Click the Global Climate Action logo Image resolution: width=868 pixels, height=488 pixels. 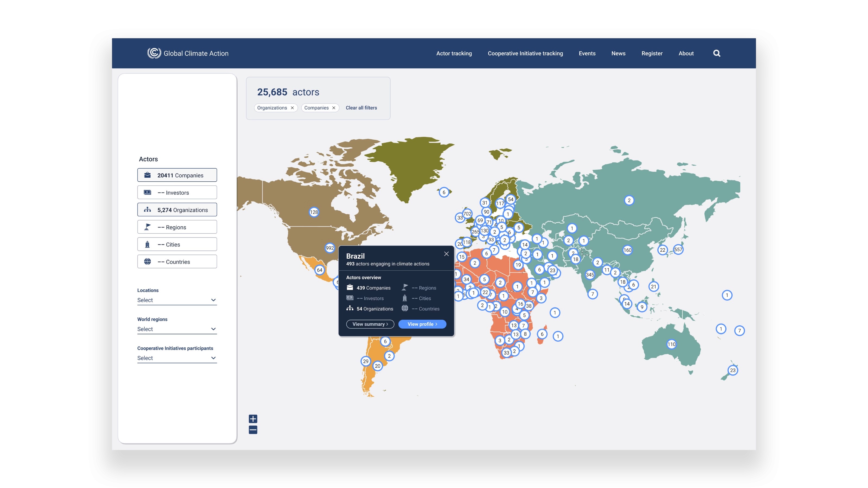pyautogui.click(x=154, y=53)
